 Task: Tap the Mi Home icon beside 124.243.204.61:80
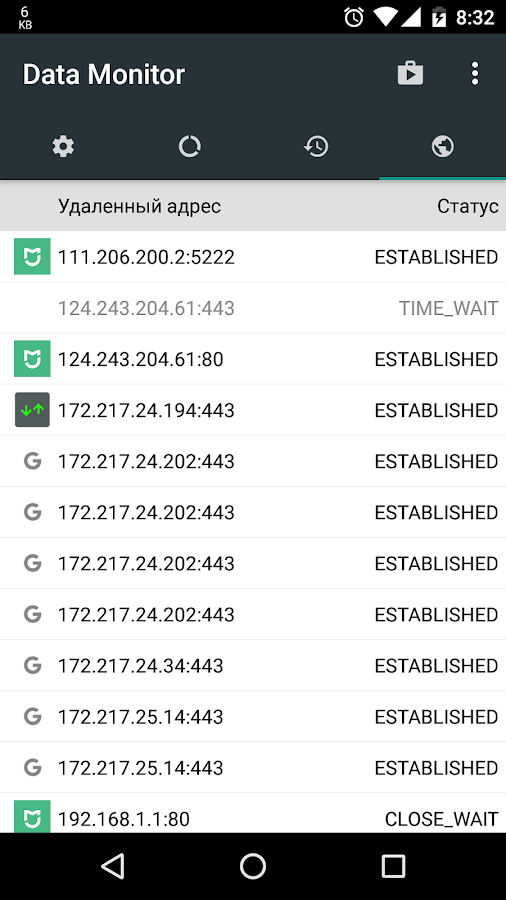click(x=32, y=359)
